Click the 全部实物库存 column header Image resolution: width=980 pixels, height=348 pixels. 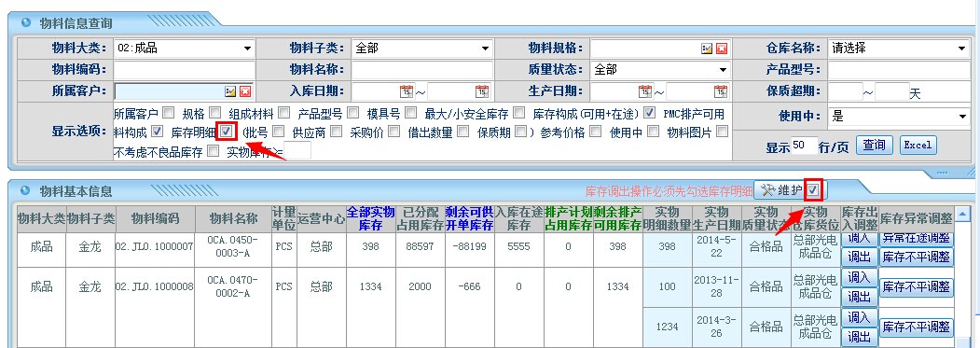(370, 218)
